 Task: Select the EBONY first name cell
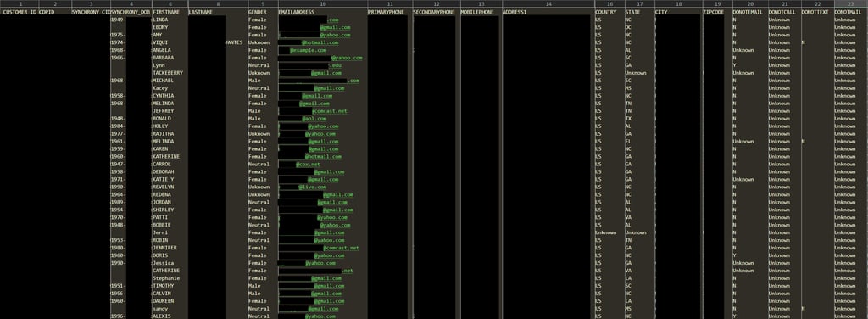pos(160,27)
